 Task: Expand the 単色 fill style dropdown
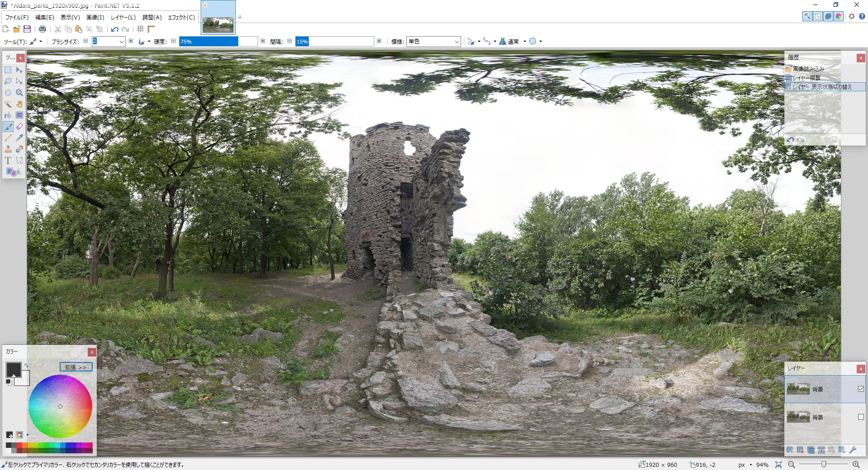(x=456, y=42)
